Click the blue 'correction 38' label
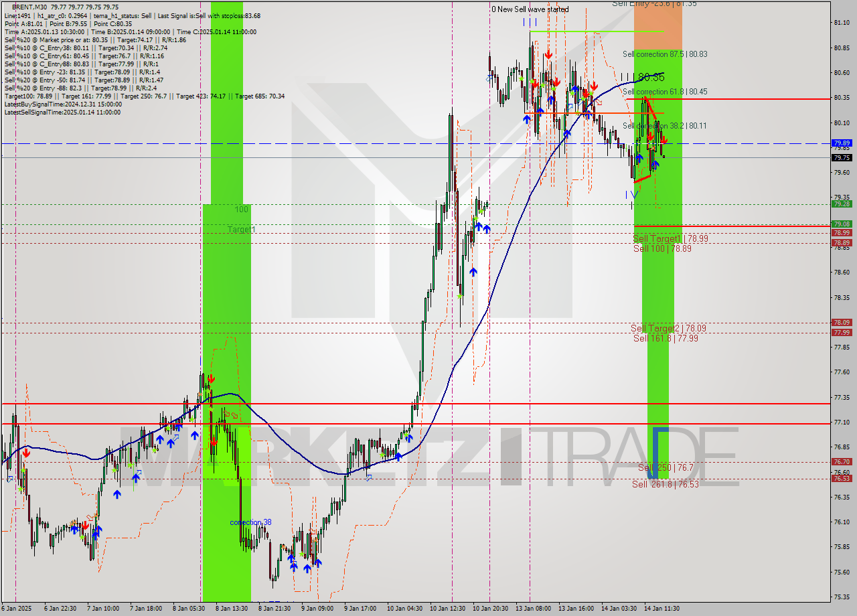Screen dimensions: 857x616 coord(250,522)
